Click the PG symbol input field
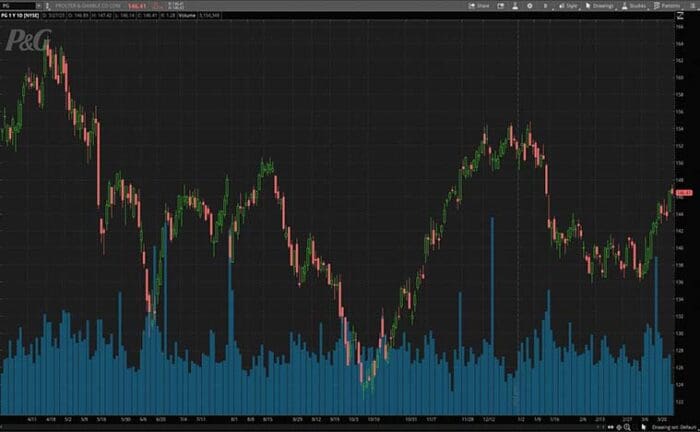 coord(18,6)
